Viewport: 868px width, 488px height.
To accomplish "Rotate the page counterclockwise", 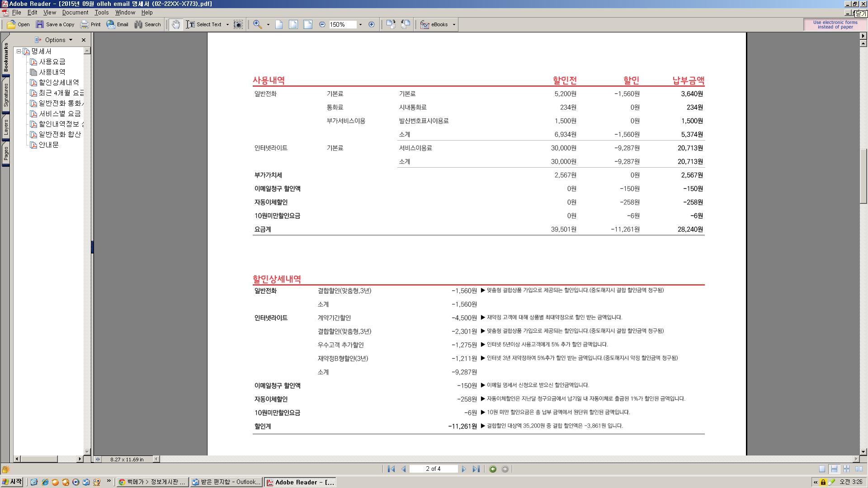I will [406, 24].
